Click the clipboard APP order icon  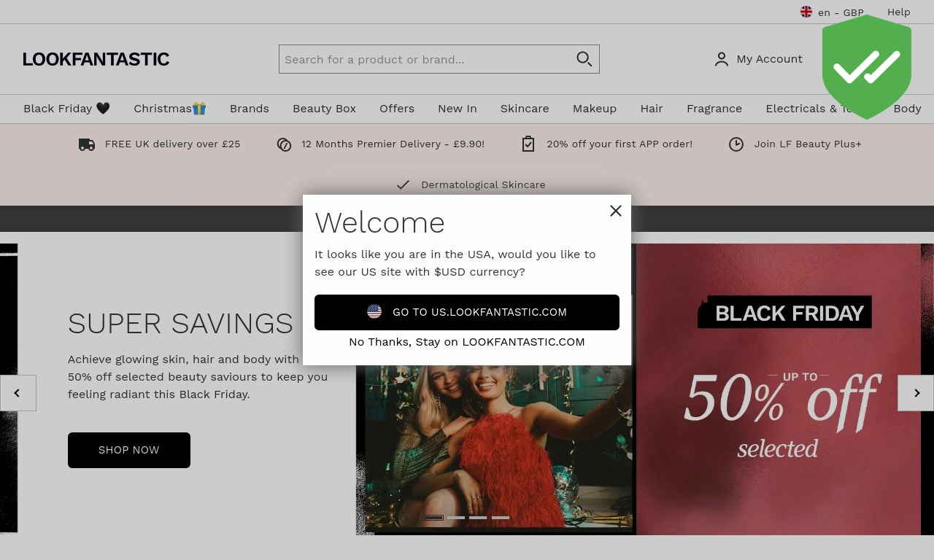tap(528, 144)
